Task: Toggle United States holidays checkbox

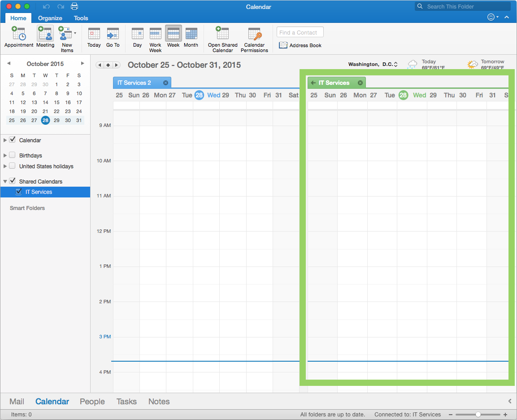Action: (13, 166)
